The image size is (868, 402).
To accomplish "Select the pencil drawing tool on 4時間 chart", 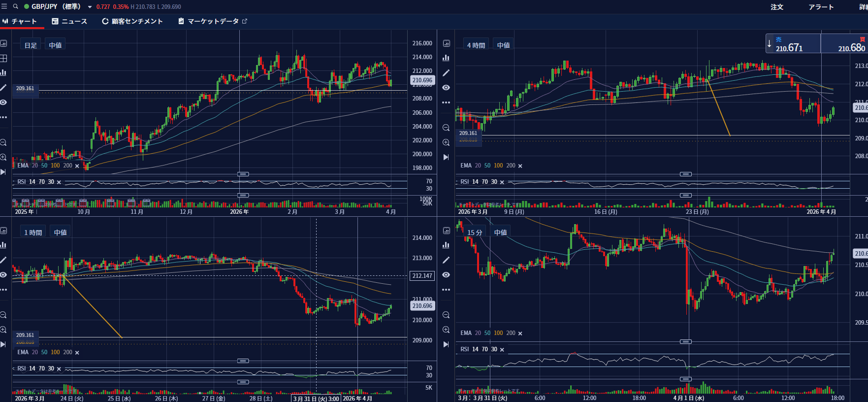I will click(446, 73).
